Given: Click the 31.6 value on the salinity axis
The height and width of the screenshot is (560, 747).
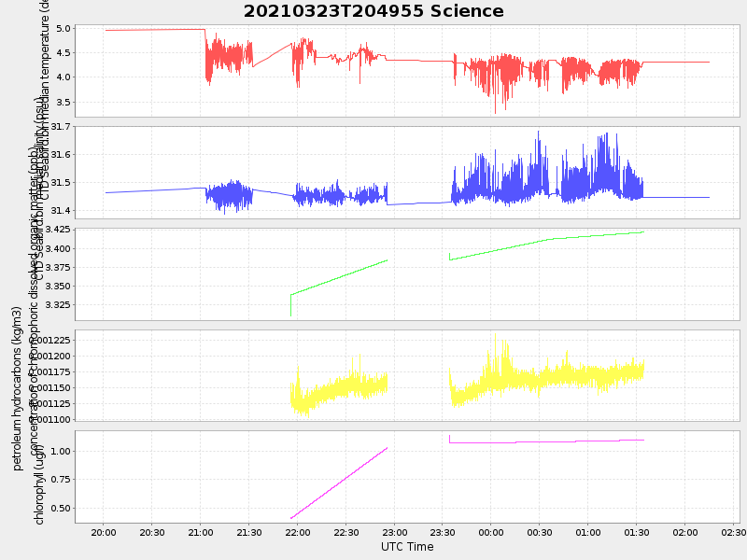Looking at the screenshot, I should [x=61, y=155].
